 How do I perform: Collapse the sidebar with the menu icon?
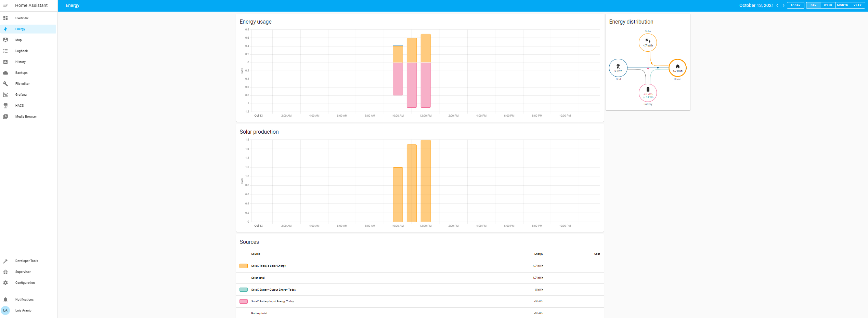[5, 5]
